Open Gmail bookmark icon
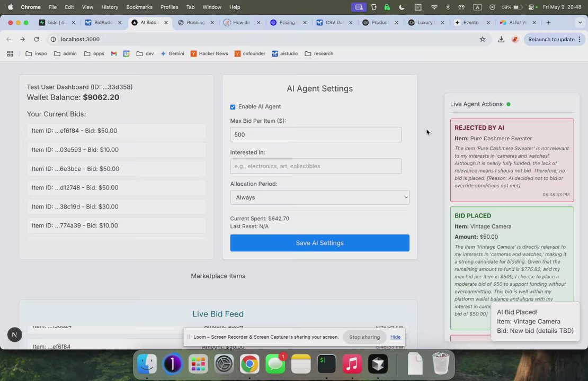Screen dimensions: 588x381 pyautogui.click(x=113, y=53)
